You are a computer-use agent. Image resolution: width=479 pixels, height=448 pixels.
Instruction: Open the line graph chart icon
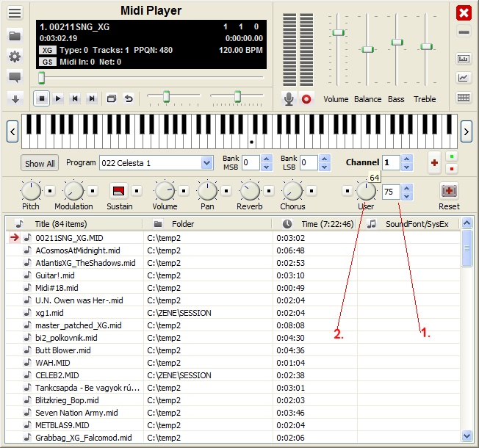(x=464, y=78)
